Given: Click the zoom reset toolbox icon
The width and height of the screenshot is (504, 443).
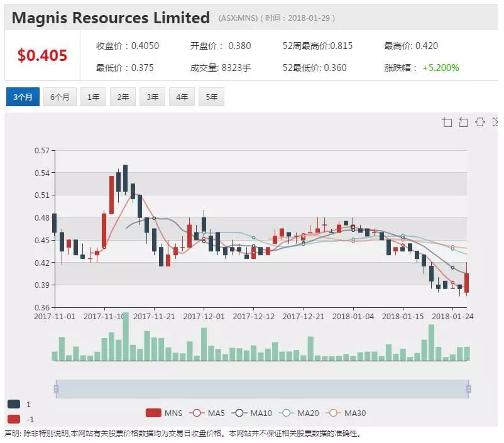Looking at the screenshot, I should tap(463, 122).
